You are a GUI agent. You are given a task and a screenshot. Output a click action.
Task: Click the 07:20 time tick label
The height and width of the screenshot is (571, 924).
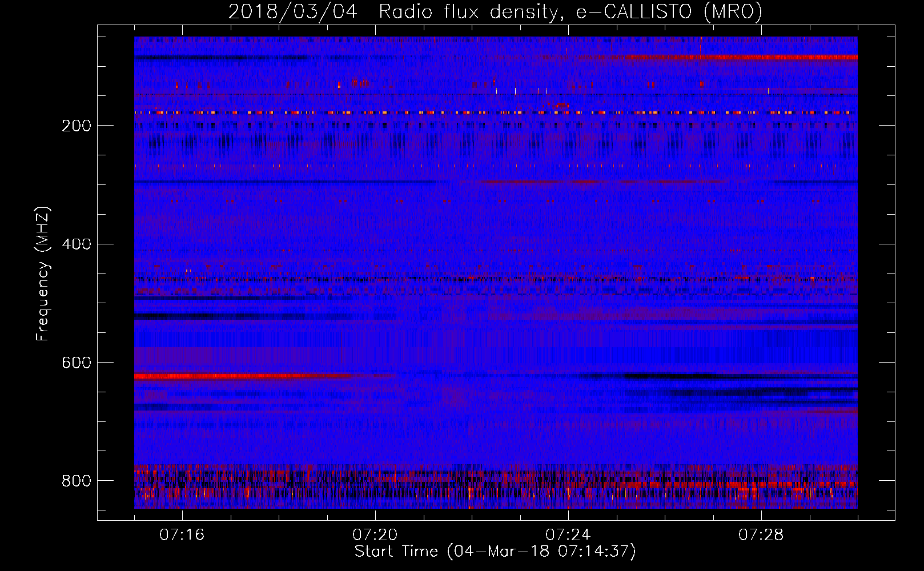click(x=375, y=535)
